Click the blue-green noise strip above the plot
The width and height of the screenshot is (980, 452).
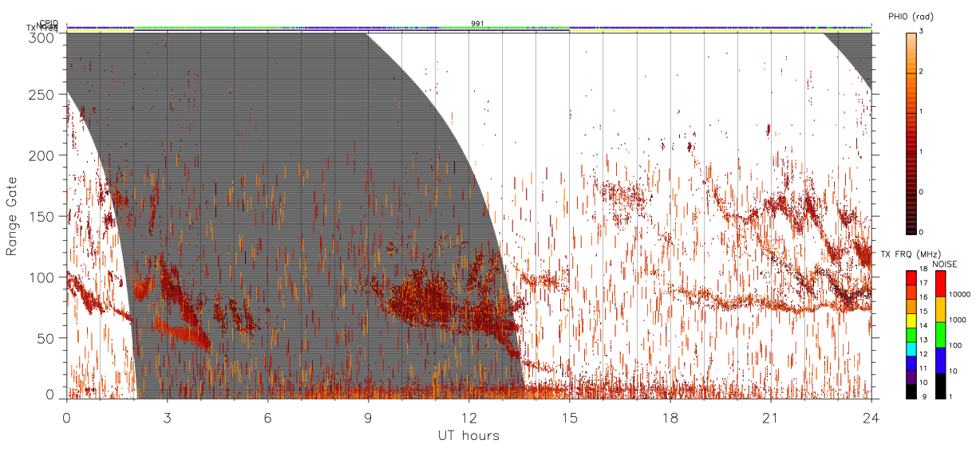[x=468, y=28]
